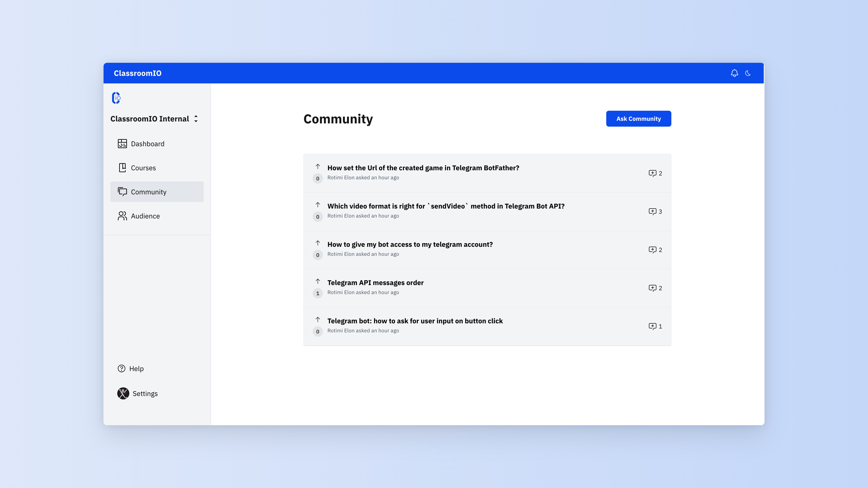Open the ClassroomIO Internal organization switcher
868x488 pixels.
[196, 118]
